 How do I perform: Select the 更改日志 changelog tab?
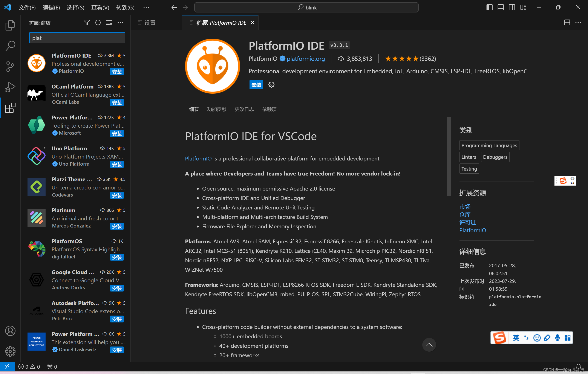coord(244,109)
